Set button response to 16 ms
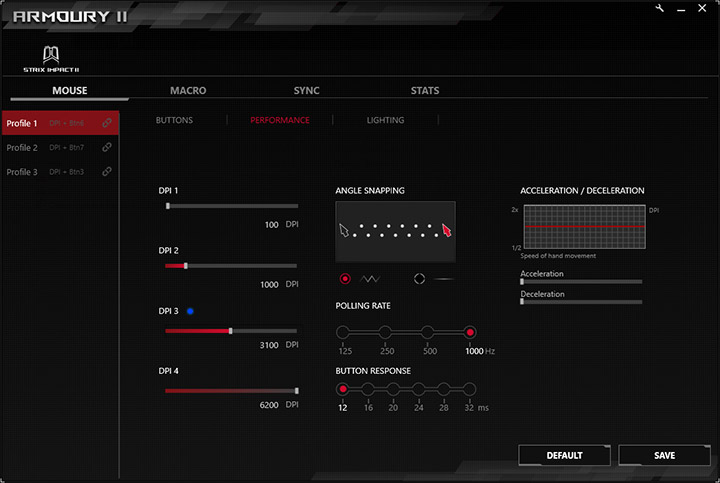This screenshot has height=483, width=720. point(368,389)
